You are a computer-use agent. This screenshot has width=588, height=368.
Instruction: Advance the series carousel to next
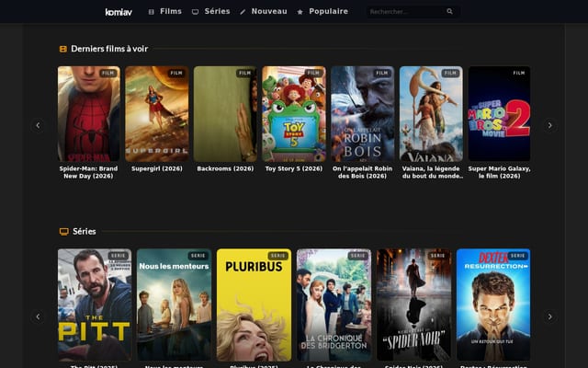(x=549, y=316)
